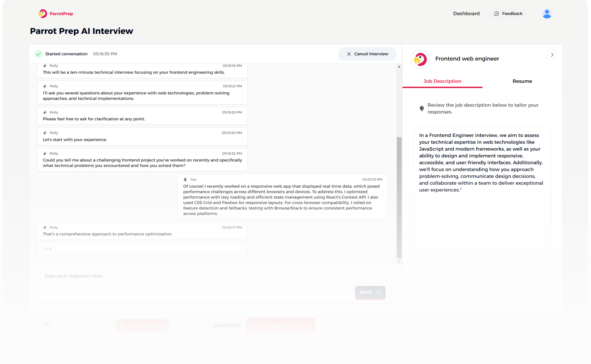Image resolution: width=591 pixels, height=364 pixels.
Task: Click the green started-conversation checkmark icon
Action: coord(39,54)
